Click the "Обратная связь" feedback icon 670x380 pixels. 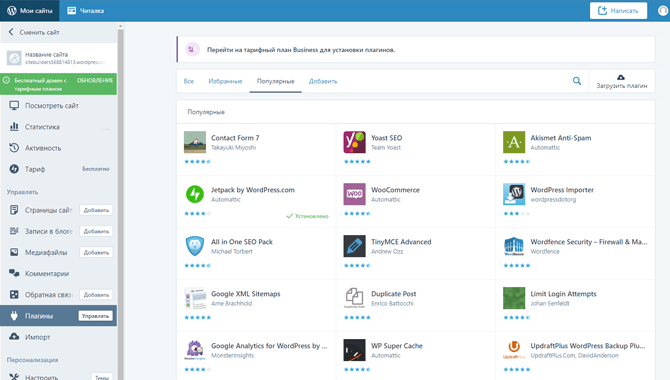[x=14, y=295]
